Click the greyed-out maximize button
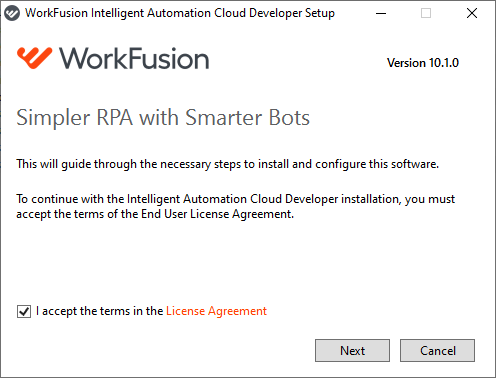Viewport: 496px width, 378px height. (x=426, y=13)
